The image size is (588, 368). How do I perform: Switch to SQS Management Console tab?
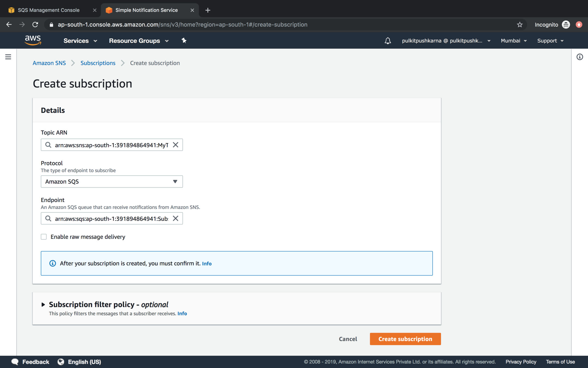coord(49,10)
